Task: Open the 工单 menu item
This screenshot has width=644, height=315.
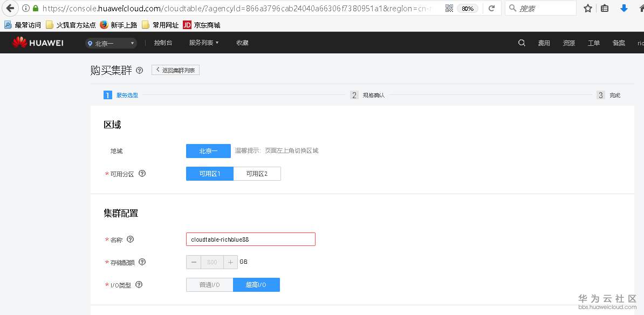Action: pos(593,43)
